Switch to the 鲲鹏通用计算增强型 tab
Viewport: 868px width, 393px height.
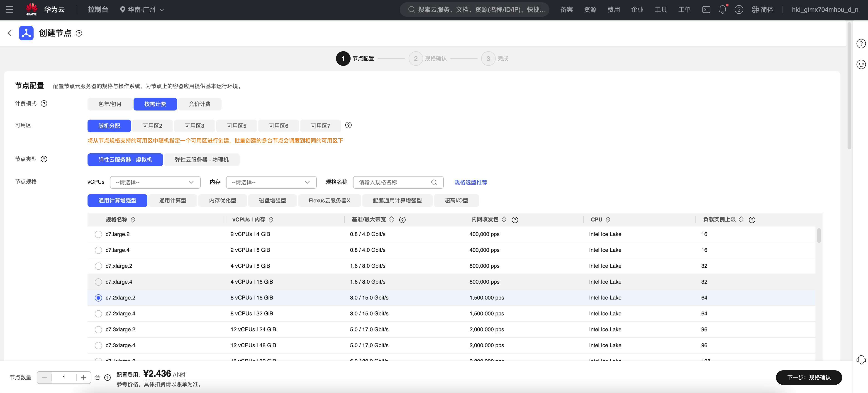click(397, 201)
